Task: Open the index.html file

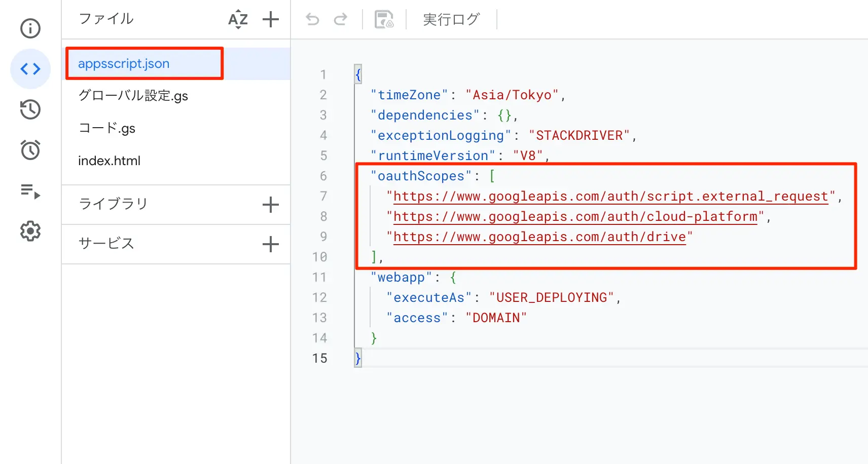Action: tap(109, 161)
